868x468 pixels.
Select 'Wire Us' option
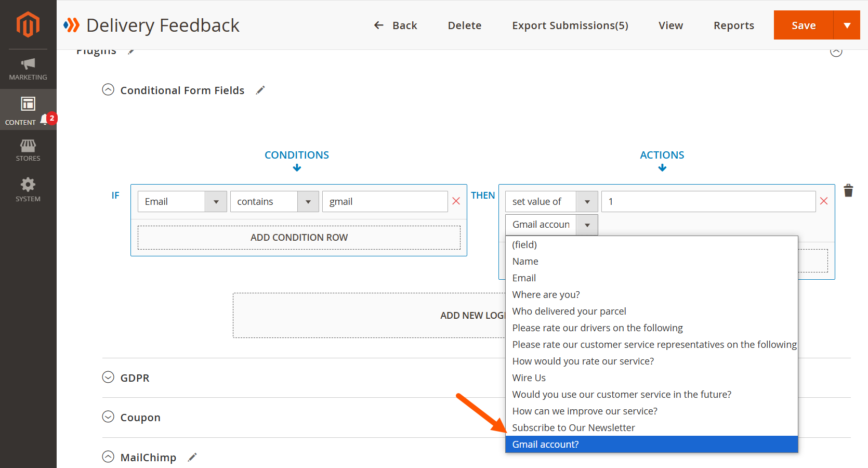(x=651, y=378)
